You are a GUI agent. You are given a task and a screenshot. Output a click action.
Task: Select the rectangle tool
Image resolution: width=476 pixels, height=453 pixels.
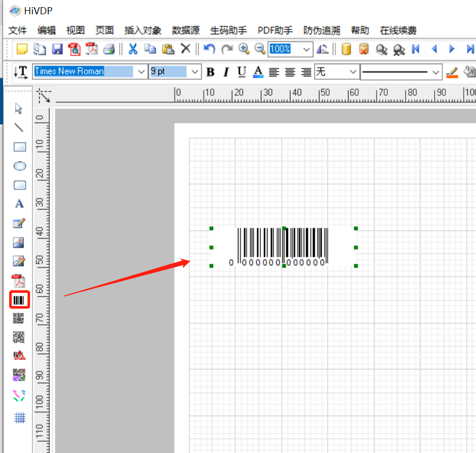coord(20,147)
